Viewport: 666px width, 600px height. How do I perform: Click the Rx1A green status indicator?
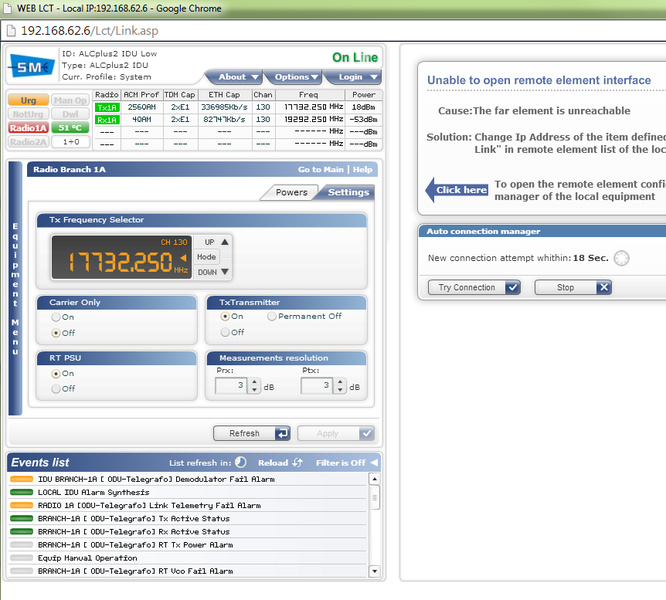click(x=107, y=120)
